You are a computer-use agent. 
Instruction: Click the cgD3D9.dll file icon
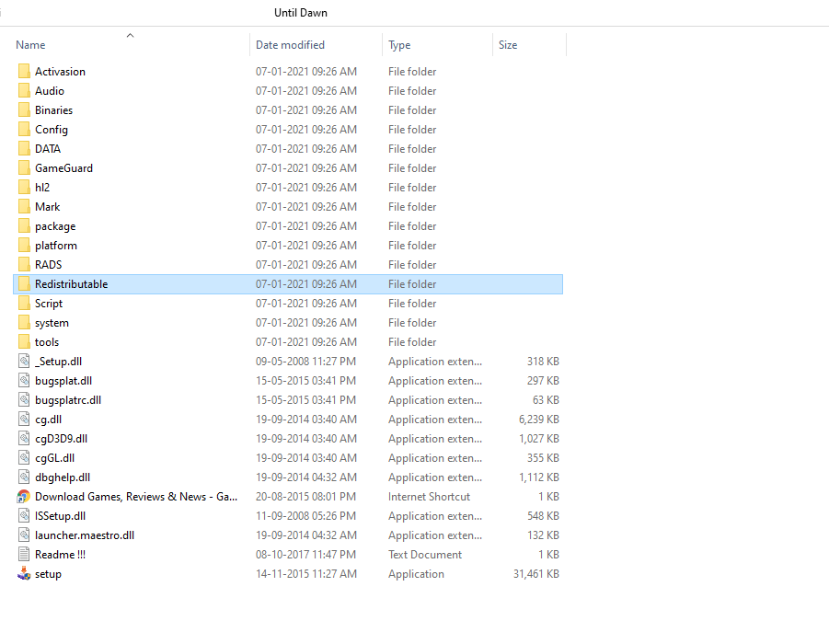tap(24, 439)
